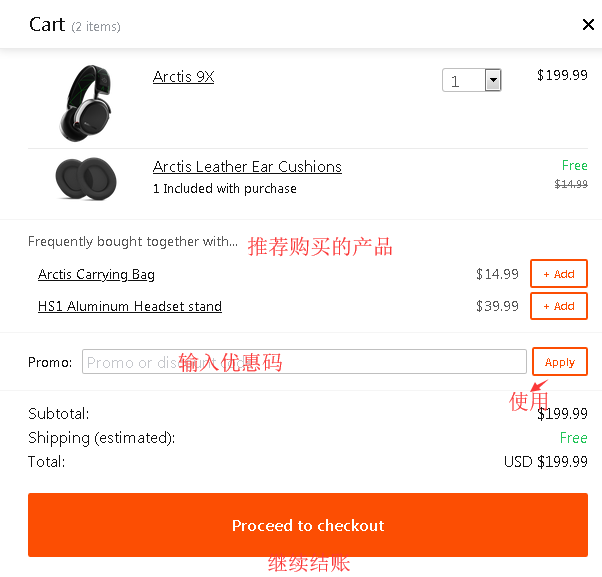
Task: Click the crossed-out $14.99 price
Action: coord(571,184)
